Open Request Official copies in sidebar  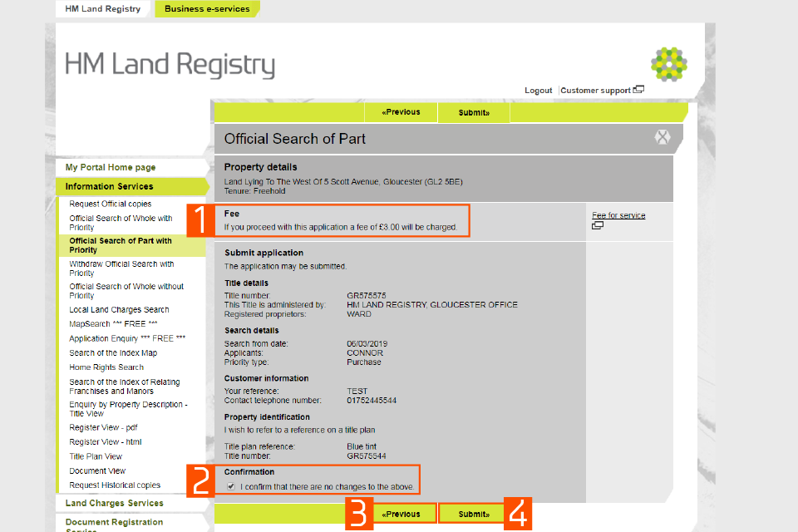[111, 204]
